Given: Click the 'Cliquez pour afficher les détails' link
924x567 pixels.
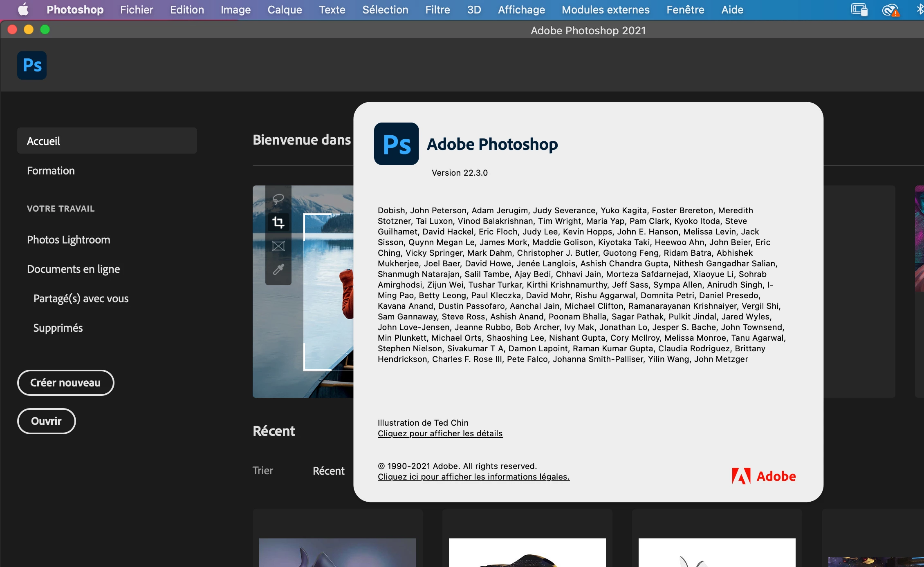Looking at the screenshot, I should pos(440,433).
